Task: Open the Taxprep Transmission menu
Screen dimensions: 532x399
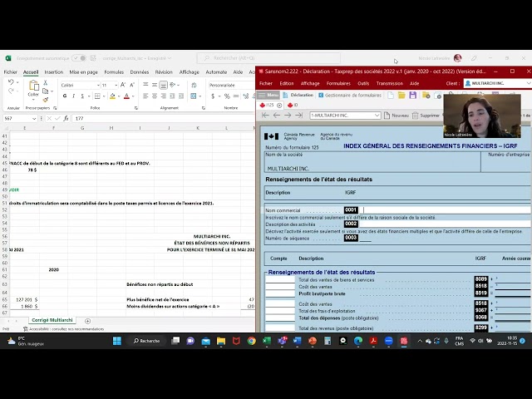Action: point(389,83)
